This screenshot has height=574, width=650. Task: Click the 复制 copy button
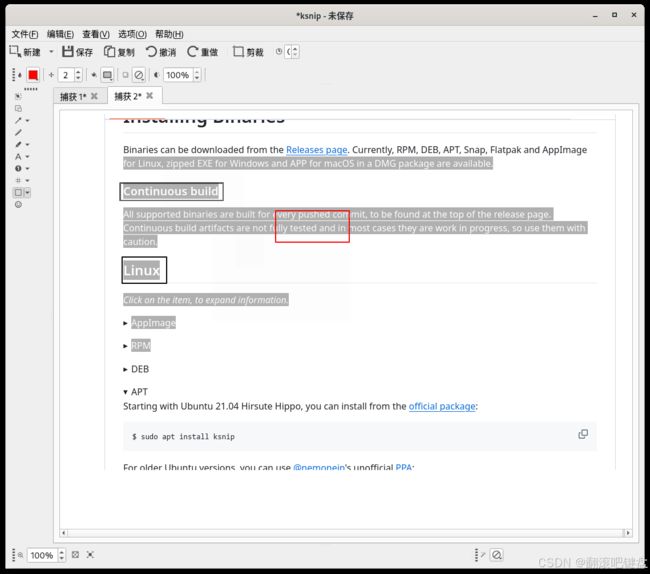119,52
